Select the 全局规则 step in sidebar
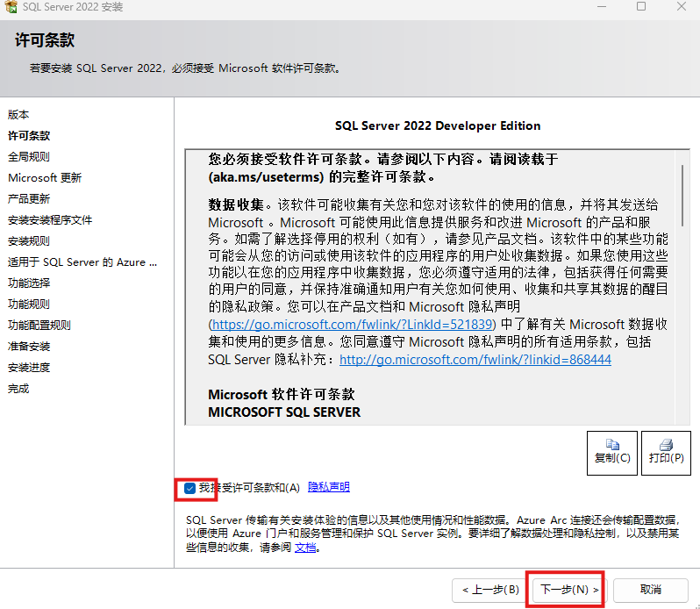 29,157
